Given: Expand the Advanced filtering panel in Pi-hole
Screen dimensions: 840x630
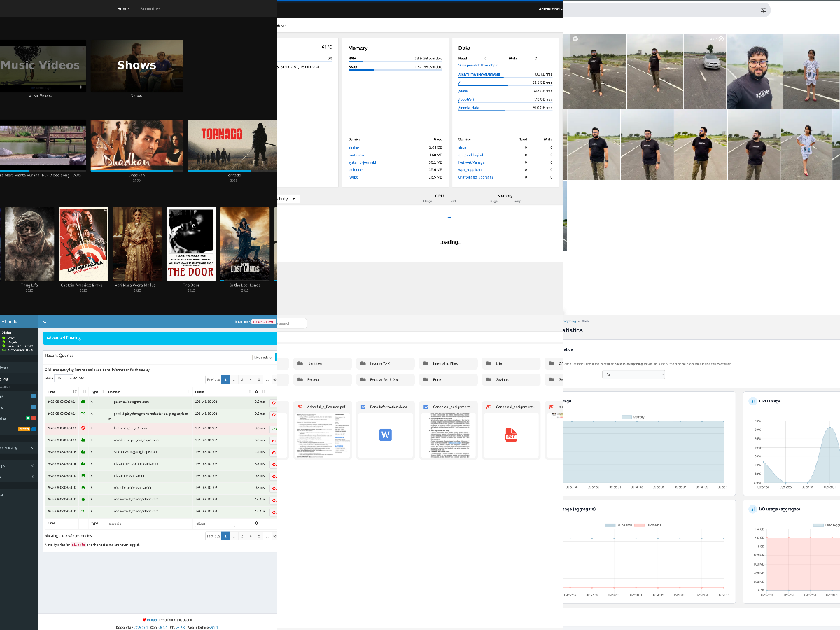Looking at the screenshot, I should pyautogui.click(x=160, y=338).
